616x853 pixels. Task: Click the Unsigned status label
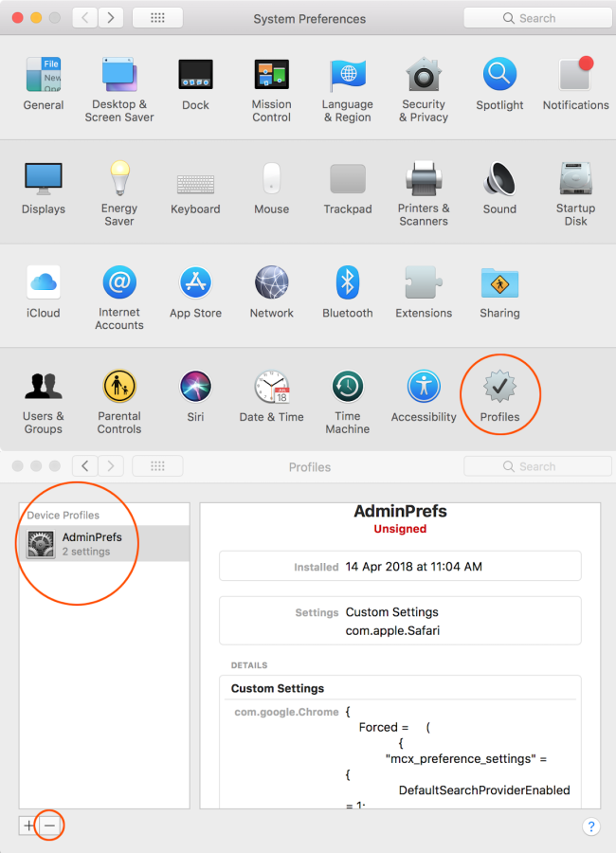click(x=400, y=529)
